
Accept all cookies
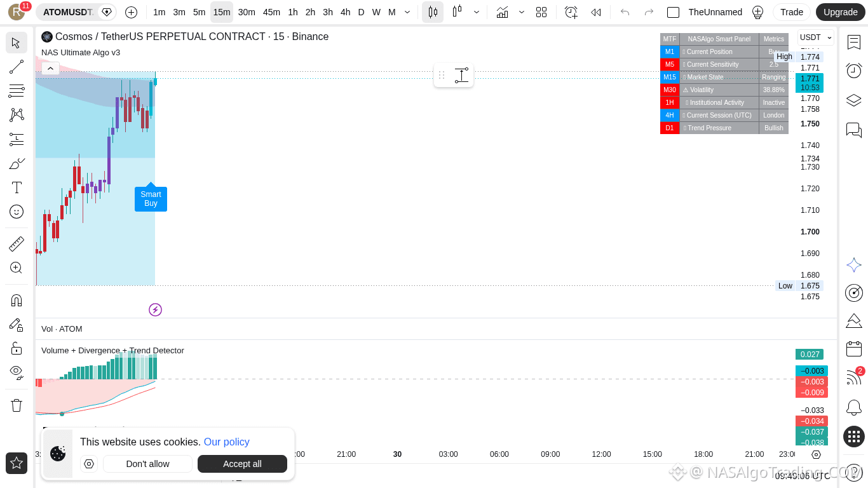(242, 464)
